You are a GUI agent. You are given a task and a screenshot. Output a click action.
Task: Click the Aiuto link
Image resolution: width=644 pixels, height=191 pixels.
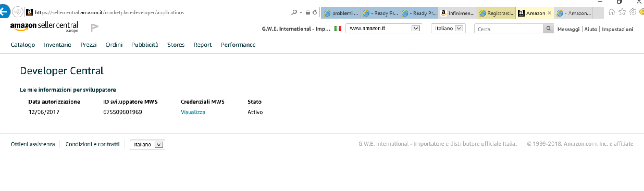(x=590, y=29)
